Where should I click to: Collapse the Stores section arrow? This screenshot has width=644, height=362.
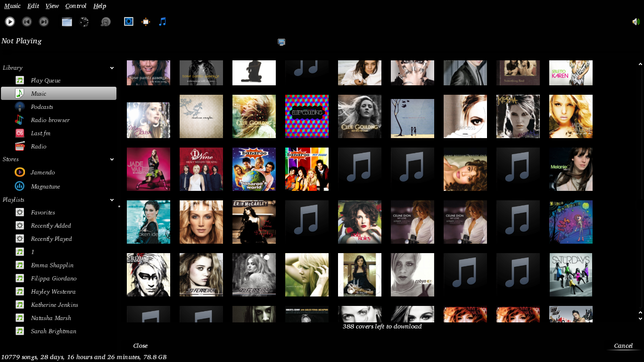pyautogui.click(x=112, y=159)
